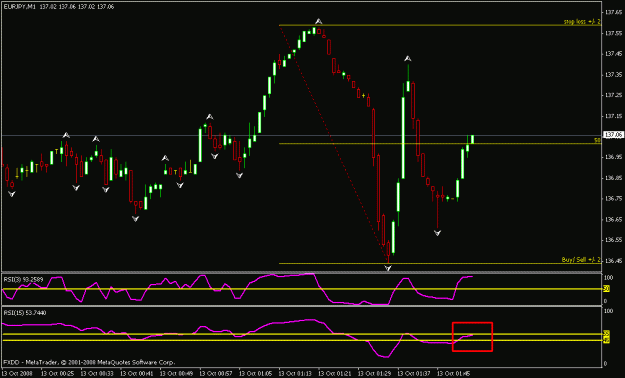The height and width of the screenshot is (378, 625).
Task: Click price axis label 137.25
Action: (x=613, y=95)
